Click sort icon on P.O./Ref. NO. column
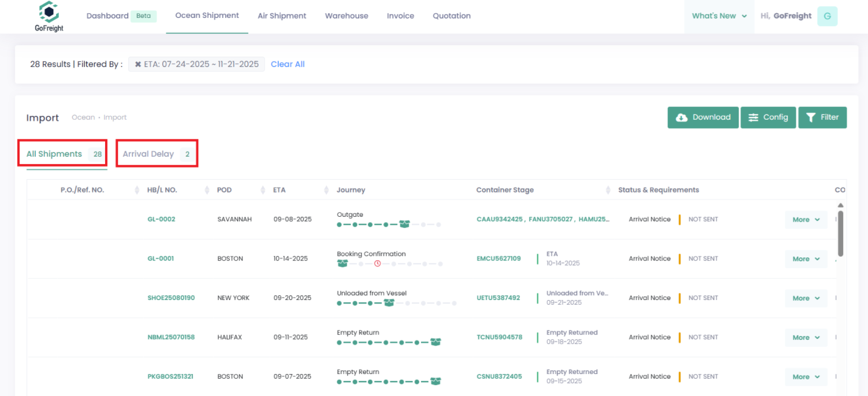 coord(137,190)
